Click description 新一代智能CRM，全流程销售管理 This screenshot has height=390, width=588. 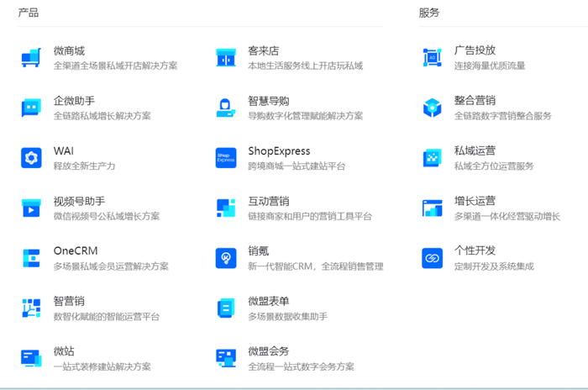tap(315, 266)
